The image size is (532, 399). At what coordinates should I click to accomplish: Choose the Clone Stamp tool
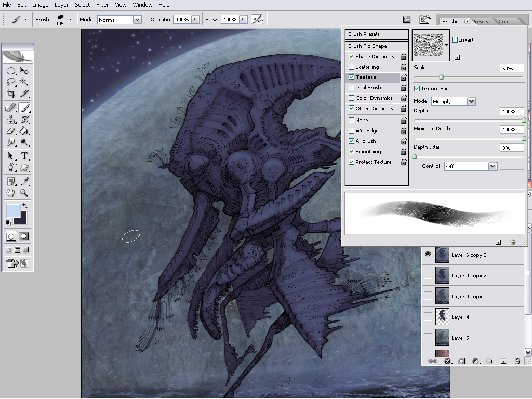(x=11, y=119)
